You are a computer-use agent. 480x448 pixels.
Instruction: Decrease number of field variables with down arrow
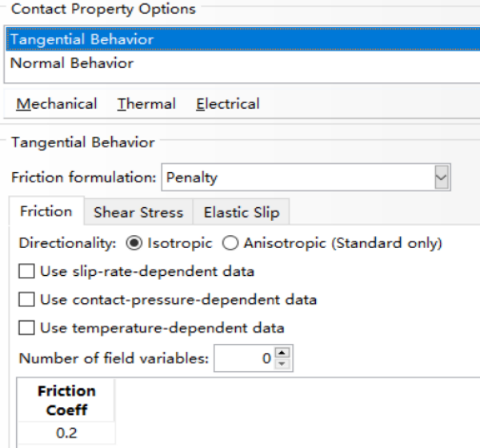[x=282, y=364]
